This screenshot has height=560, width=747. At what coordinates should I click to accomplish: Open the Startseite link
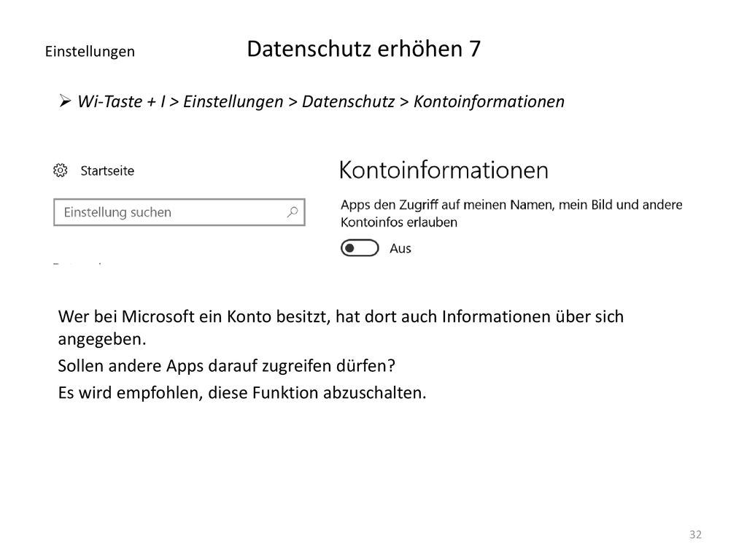107,171
